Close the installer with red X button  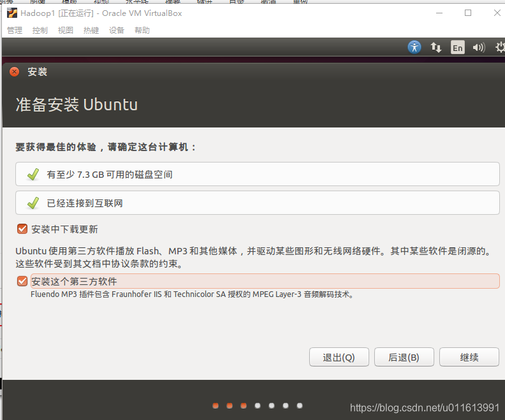coord(14,71)
